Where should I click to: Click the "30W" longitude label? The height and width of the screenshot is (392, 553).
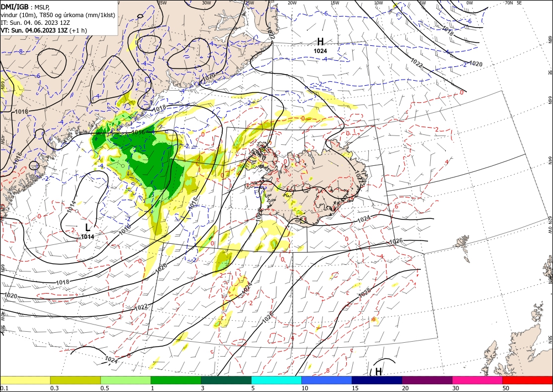point(207,3)
